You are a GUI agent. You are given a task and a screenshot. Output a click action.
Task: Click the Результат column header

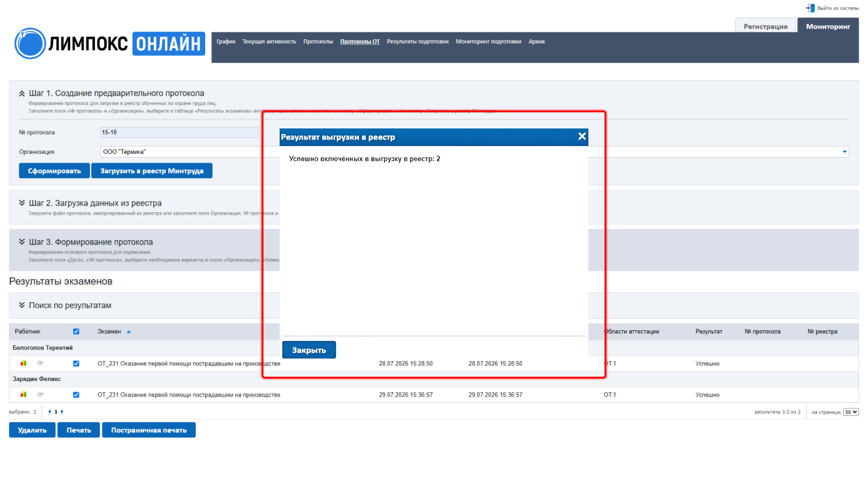pos(709,331)
